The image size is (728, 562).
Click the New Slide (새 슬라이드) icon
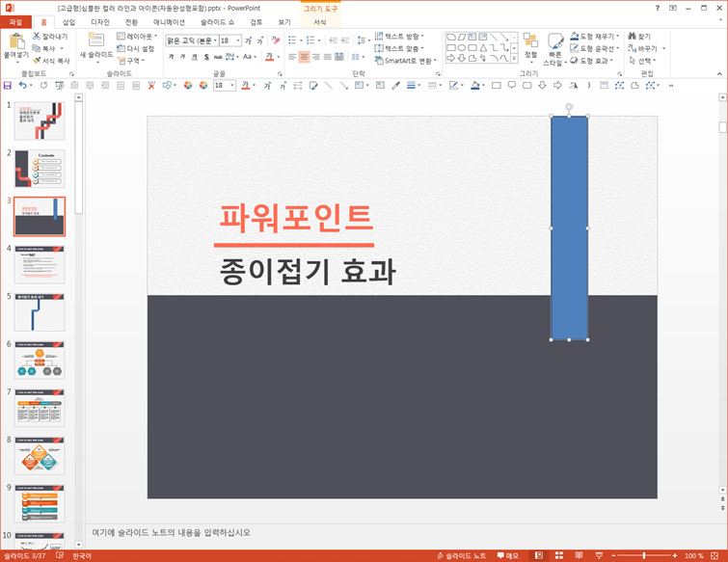point(96,40)
